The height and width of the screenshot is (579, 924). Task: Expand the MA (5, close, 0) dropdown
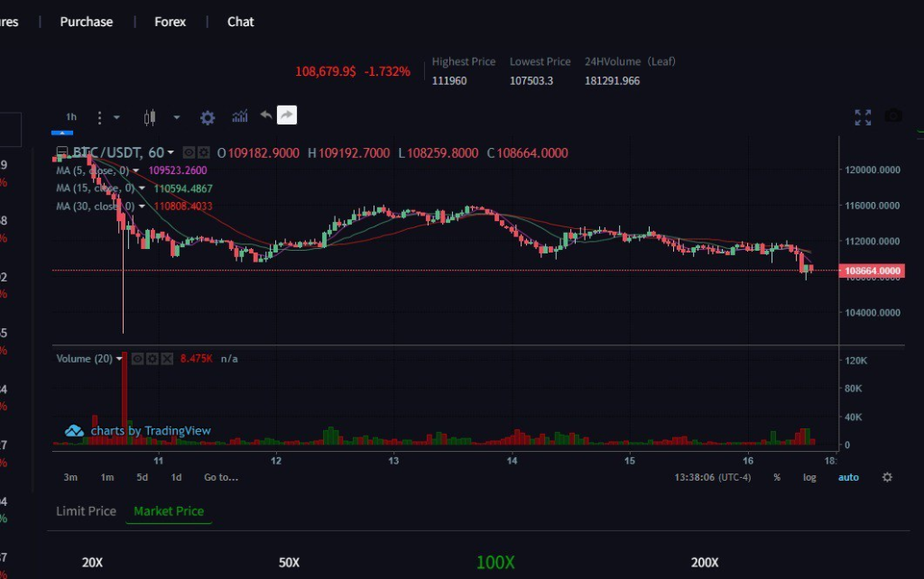click(137, 170)
